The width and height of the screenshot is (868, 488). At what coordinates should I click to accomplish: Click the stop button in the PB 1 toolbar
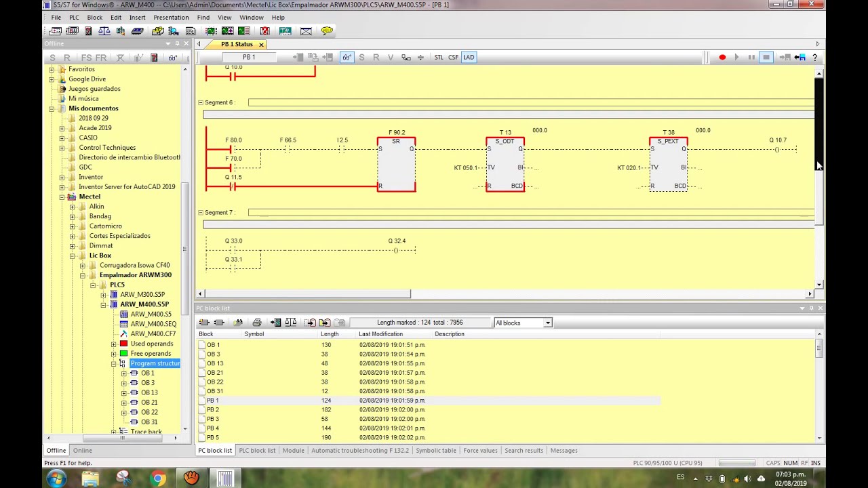pos(766,57)
